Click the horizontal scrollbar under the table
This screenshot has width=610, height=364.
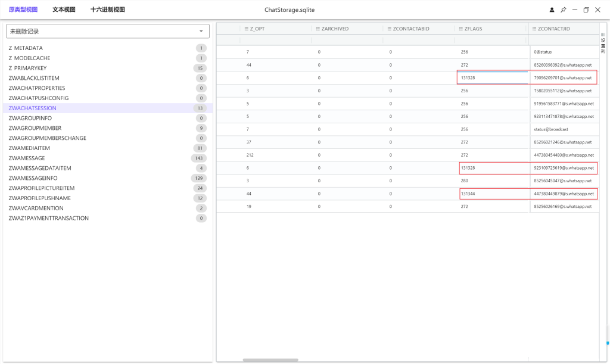[270, 360]
